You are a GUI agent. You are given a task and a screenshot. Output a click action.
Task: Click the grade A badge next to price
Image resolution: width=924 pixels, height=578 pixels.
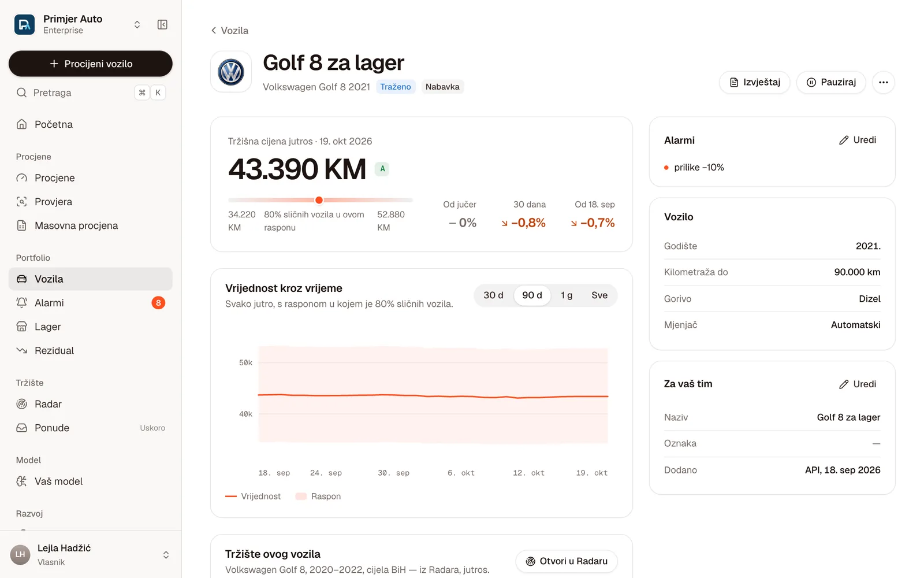[x=382, y=169]
